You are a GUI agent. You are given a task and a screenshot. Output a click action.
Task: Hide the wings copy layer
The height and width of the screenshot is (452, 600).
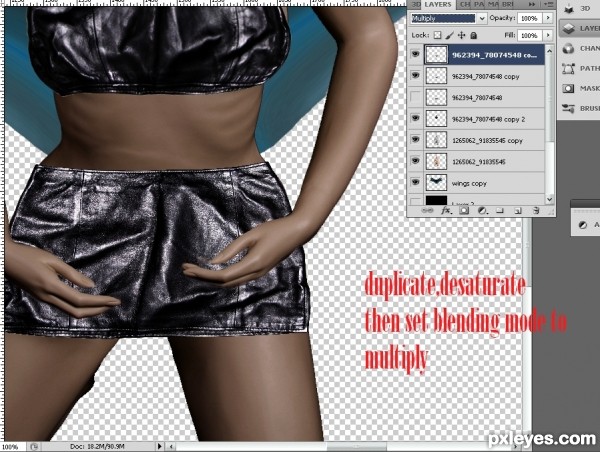(416, 182)
